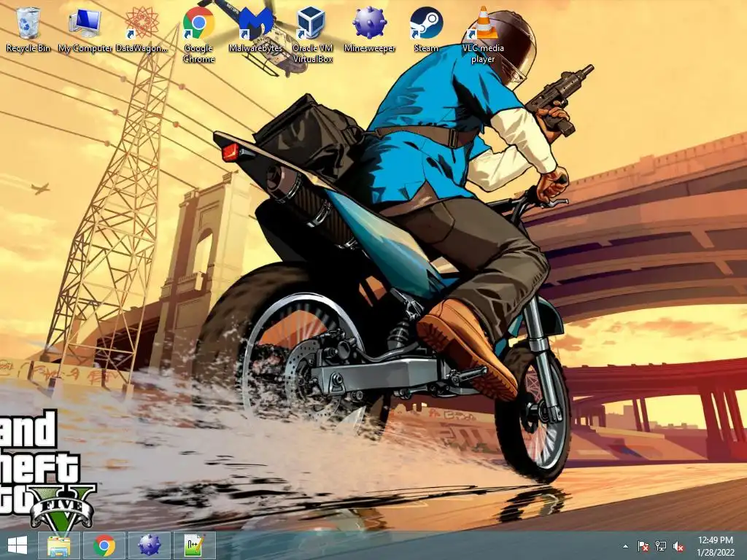Click the "Malwarebytes" label text
The width and height of the screenshot is (747, 560).
(255, 48)
